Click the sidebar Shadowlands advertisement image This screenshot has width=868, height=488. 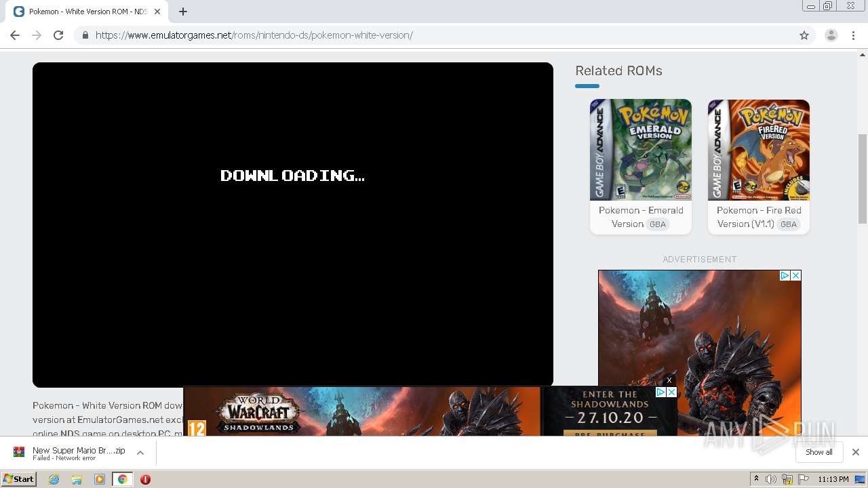pyautogui.click(x=700, y=352)
